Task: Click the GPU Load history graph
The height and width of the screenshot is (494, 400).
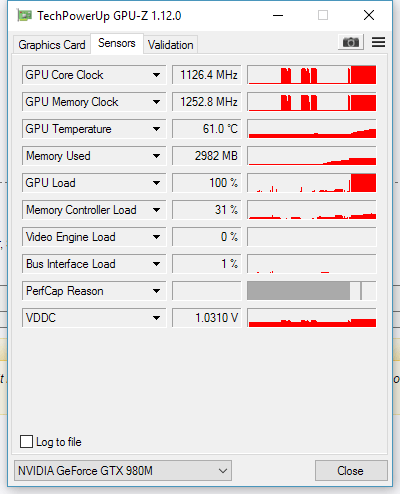Action: (312, 183)
